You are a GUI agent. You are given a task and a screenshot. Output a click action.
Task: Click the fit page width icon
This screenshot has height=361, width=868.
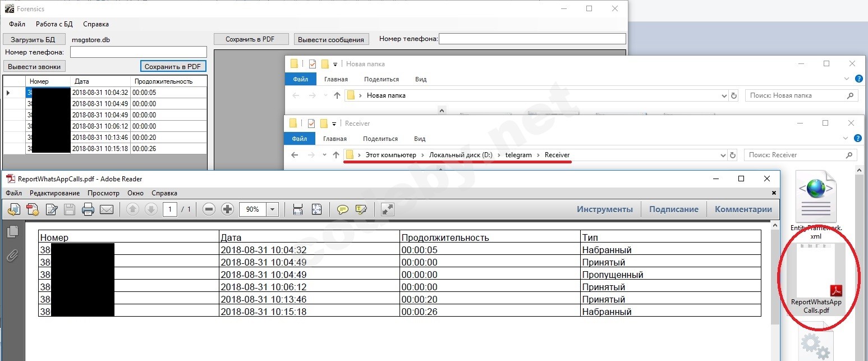coord(298,209)
